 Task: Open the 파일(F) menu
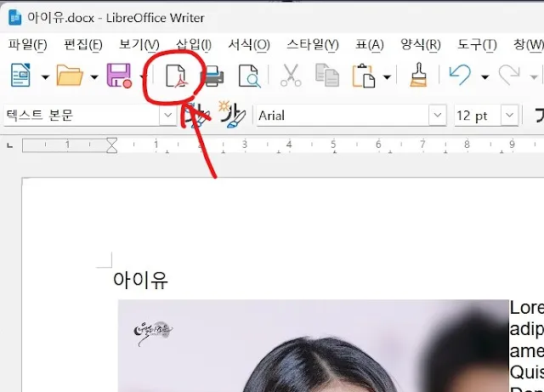click(27, 44)
